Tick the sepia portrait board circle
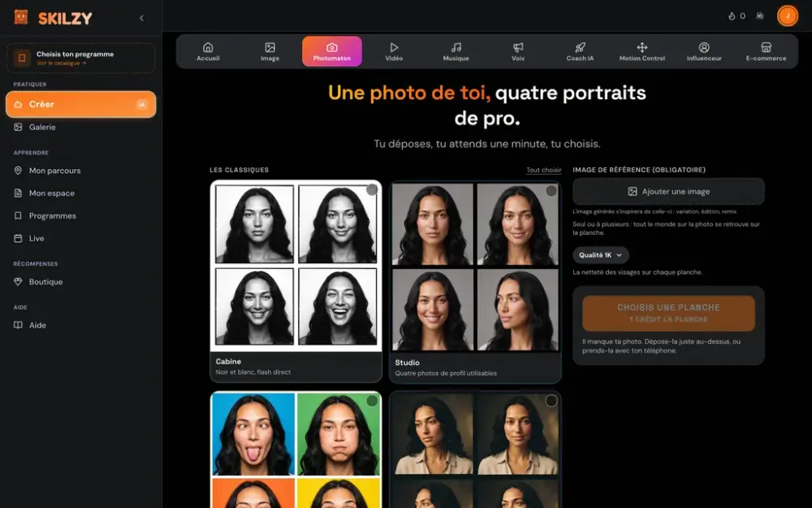Image resolution: width=812 pixels, height=508 pixels. point(551,401)
